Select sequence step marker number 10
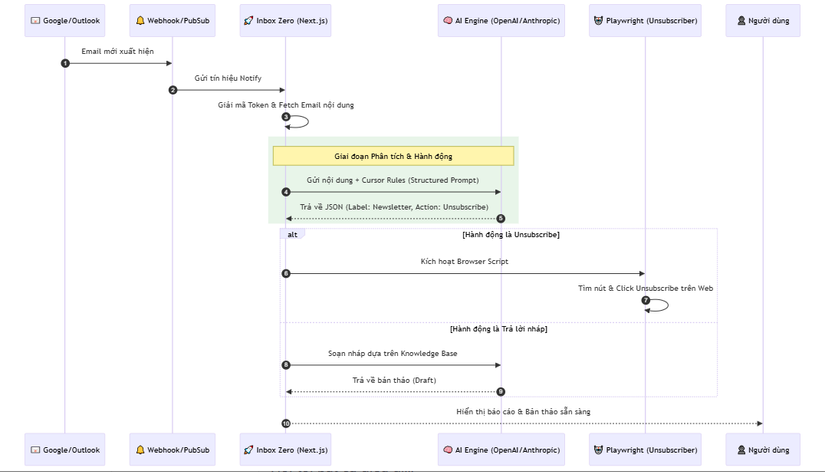Viewport: 825px width, 472px height. click(286, 423)
